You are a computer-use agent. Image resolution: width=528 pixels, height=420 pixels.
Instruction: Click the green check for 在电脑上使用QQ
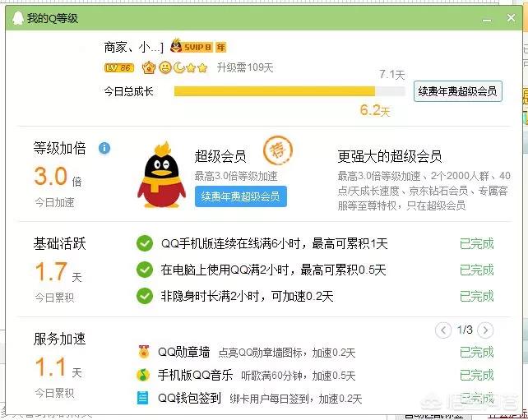(x=145, y=270)
